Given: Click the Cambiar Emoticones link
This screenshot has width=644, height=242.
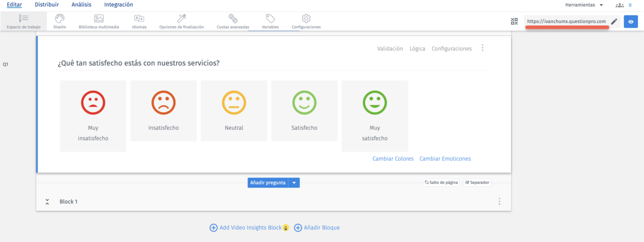Looking at the screenshot, I should tap(445, 159).
